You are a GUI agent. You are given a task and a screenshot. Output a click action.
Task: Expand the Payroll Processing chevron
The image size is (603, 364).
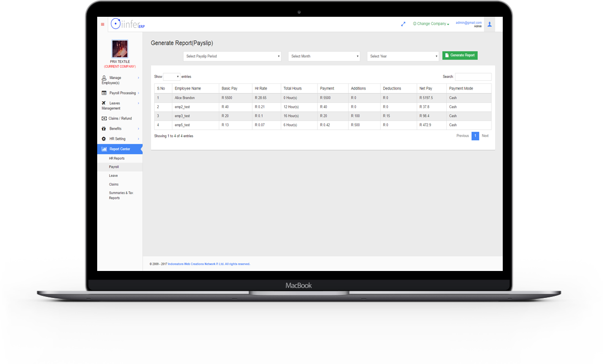tap(138, 93)
